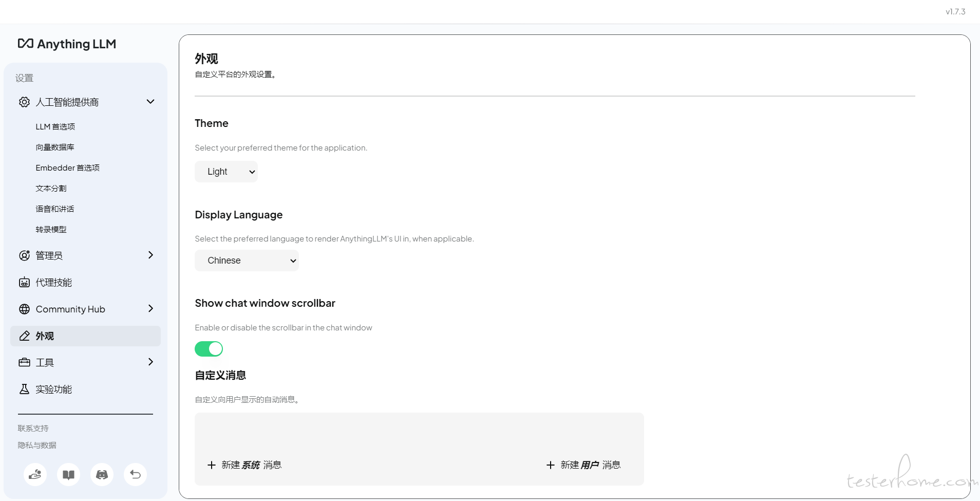Add a new system message (新建系统消息)
The image size is (980, 501).
tap(244, 465)
